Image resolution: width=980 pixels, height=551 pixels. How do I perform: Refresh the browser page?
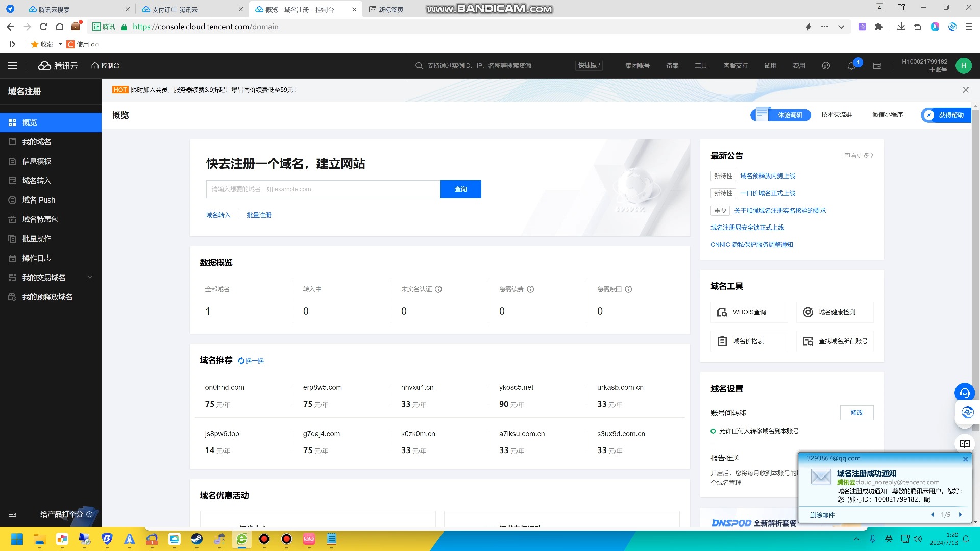click(x=43, y=27)
